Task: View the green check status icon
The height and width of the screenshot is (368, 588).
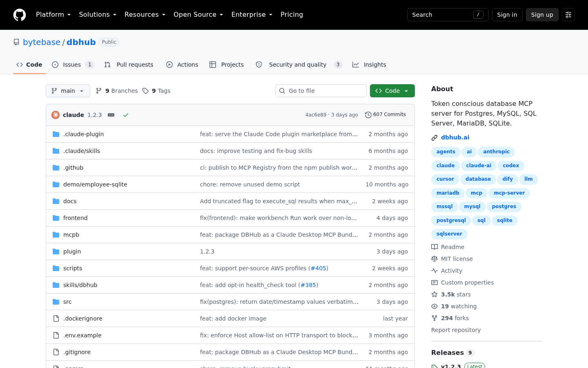Action: [x=126, y=115]
